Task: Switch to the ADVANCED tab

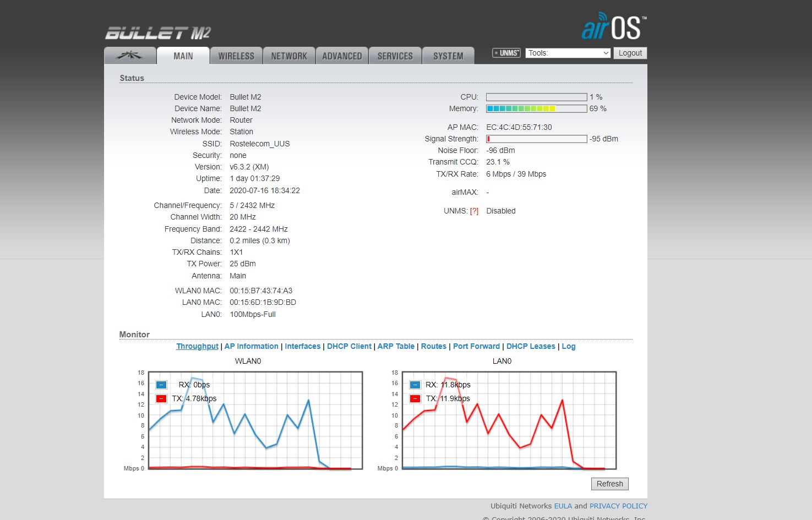Action: point(342,56)
